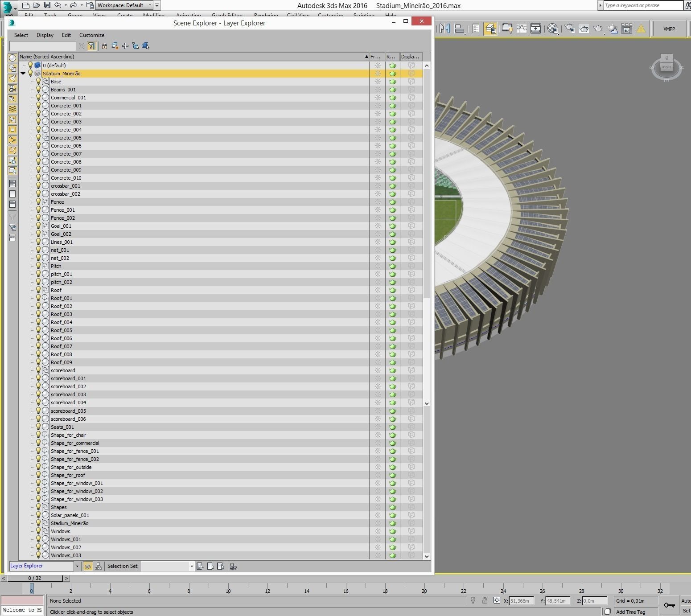Click the X coordinate field in status bar
691x616 pixels.
coord(521,601)
